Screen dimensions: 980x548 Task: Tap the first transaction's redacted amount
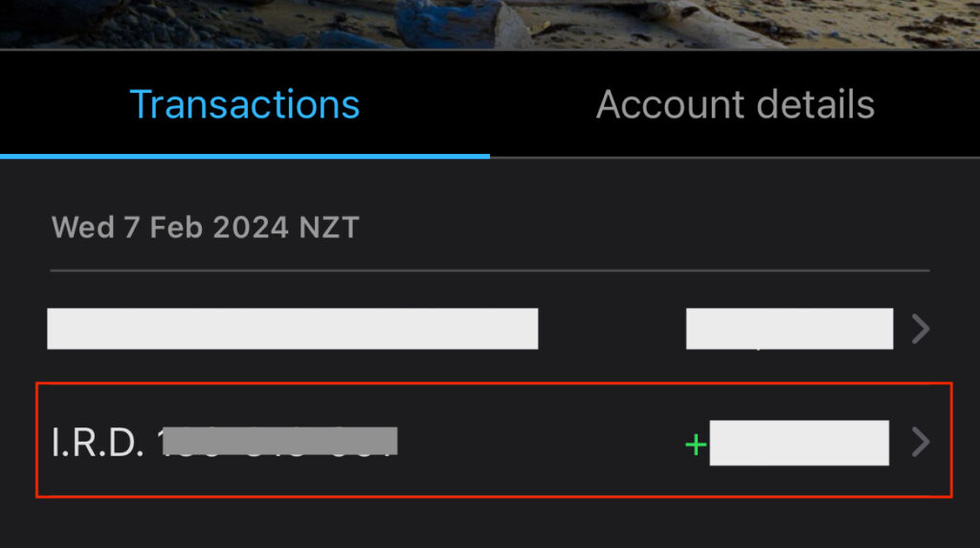click(789, 329)
